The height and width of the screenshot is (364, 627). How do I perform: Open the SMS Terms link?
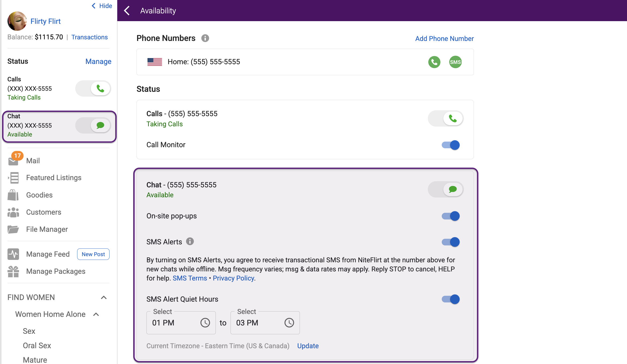pyautogui.click(x=190, y=278)
